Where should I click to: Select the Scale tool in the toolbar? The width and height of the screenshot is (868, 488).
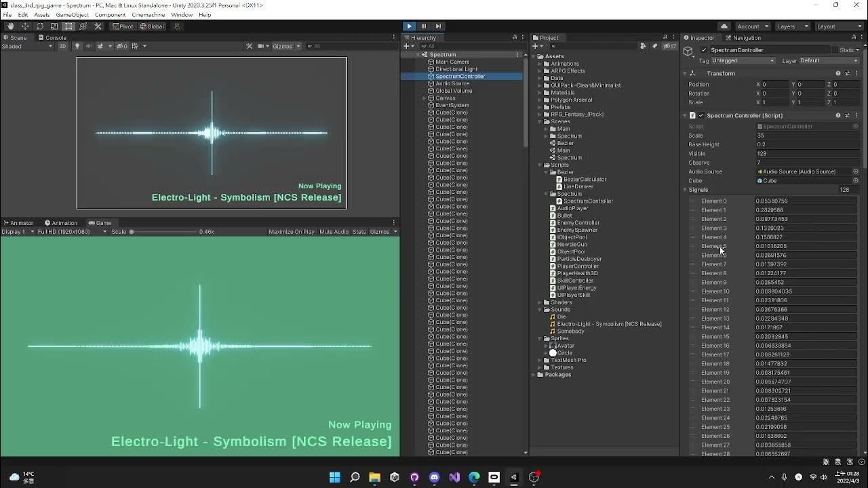click(54, 26)
